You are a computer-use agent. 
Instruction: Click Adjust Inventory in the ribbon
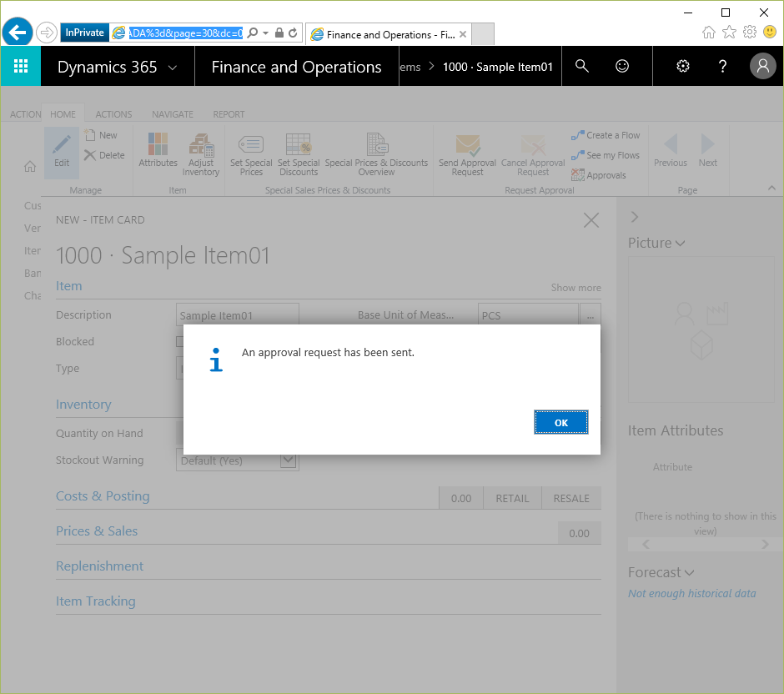pos(201,154)
